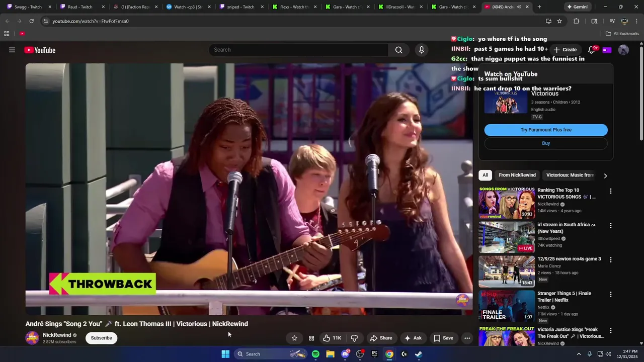Image resolution: width=644 pixels, height=362 pixels.
Task: Open options for Freak The Freak Out video
Action: 610,330
